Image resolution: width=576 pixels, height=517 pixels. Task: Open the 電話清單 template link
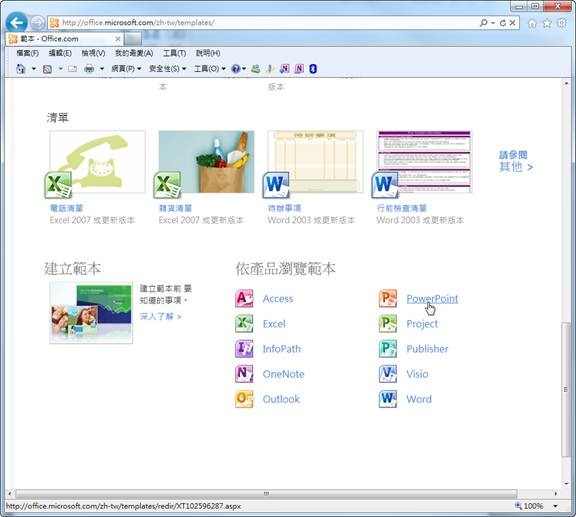tap(66, 208)
